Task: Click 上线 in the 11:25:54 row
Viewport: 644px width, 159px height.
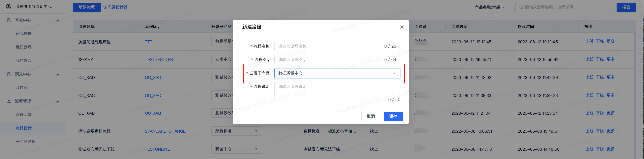Action: click(x=589, y=113)
